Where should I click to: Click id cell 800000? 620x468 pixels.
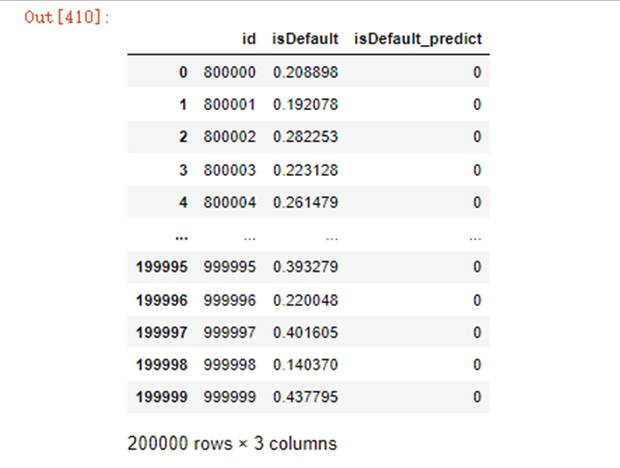point(230,72)
